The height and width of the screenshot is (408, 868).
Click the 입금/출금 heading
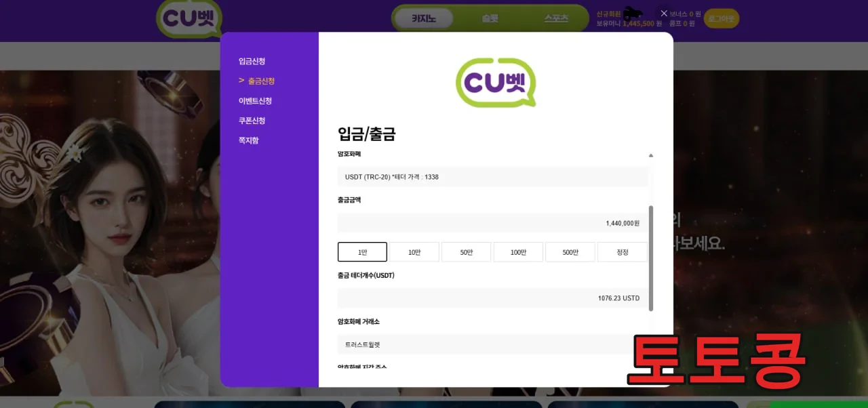pyautogui.click(x=366, y=134)
